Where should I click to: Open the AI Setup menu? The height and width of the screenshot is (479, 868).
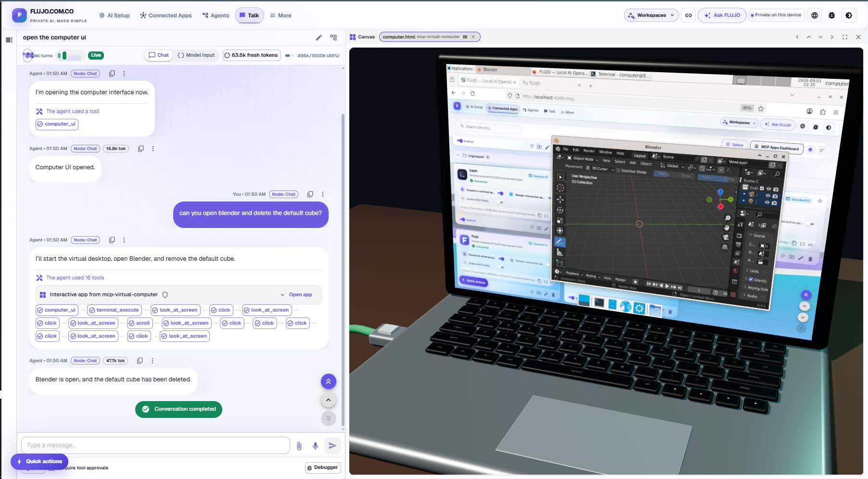tap(115, 15)
